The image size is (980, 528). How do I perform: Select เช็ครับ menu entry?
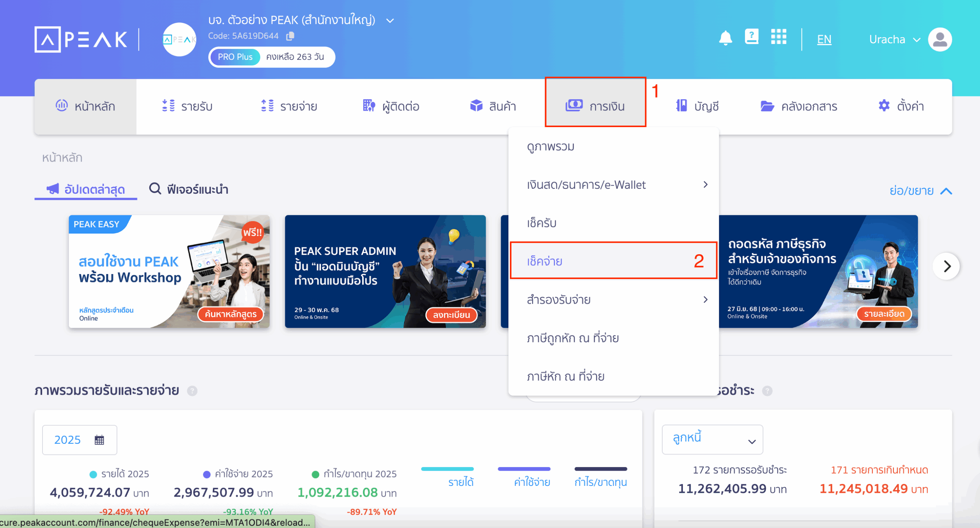click(x=614, y=223)
